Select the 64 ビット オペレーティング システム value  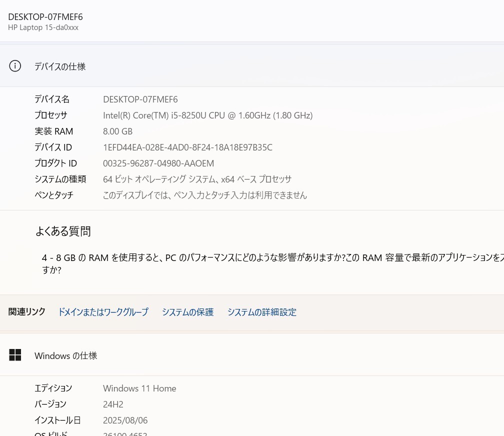coord(197,179)
